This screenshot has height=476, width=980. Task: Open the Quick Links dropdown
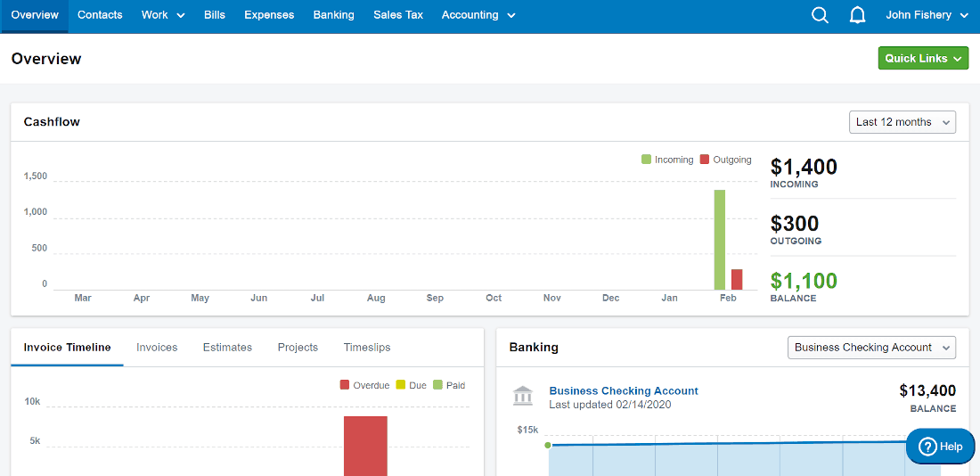click(923, 58)
